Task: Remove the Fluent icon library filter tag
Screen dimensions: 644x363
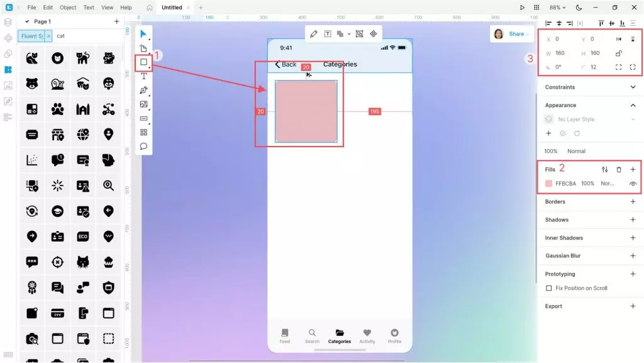Action: coord(48,36)
